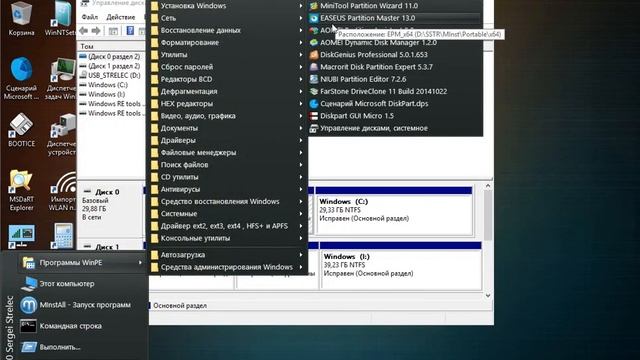This screenshot has width=640, height=360.
Task: Select the (Диск 0 раздел 2) volume row
Action: (111, 57)
